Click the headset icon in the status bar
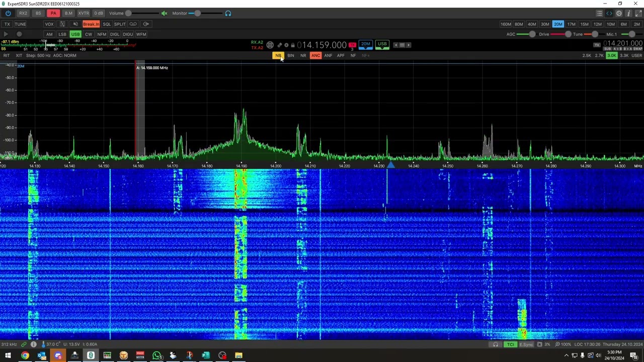The height and width of the screenshot is (362, 644). (496, 344)
